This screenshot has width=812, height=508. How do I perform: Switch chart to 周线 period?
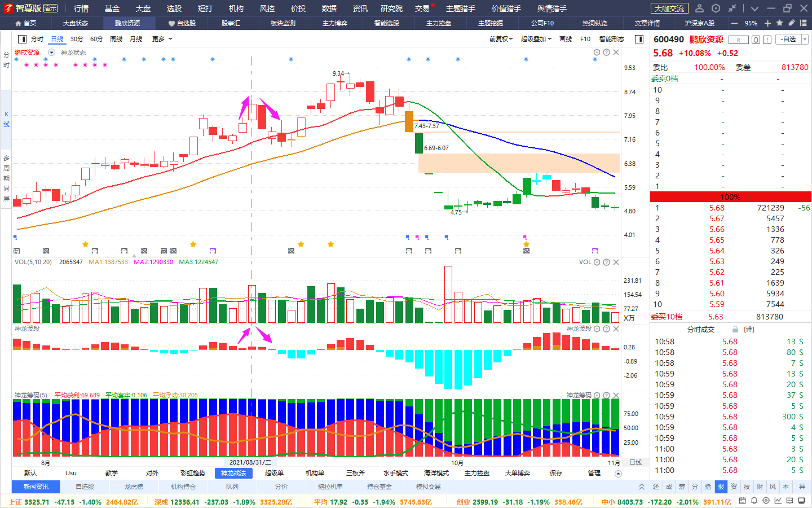coord(116,39)
